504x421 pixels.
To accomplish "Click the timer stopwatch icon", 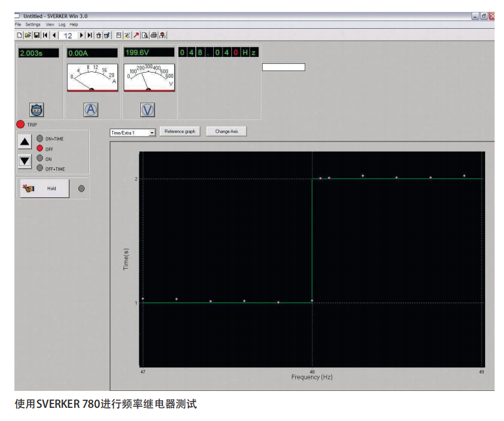I will [x=37, y=110].
